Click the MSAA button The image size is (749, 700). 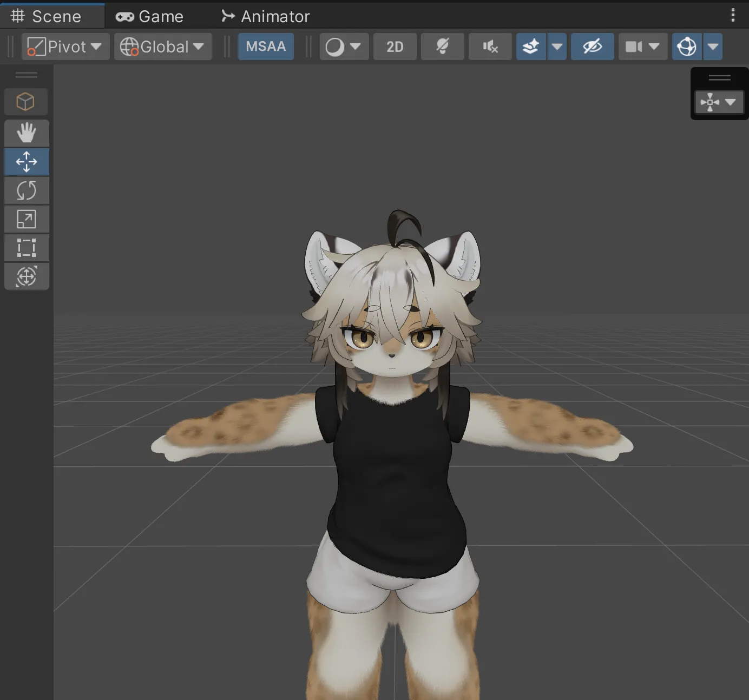click(x=266, y=47)
